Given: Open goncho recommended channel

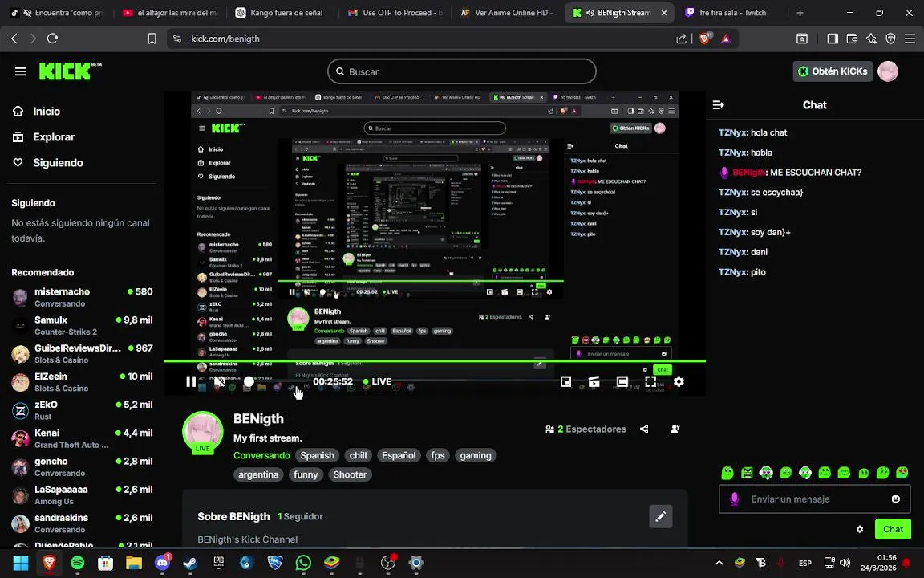Looking at the screenshot, I should pyautogui.click(x=82, y=467).
